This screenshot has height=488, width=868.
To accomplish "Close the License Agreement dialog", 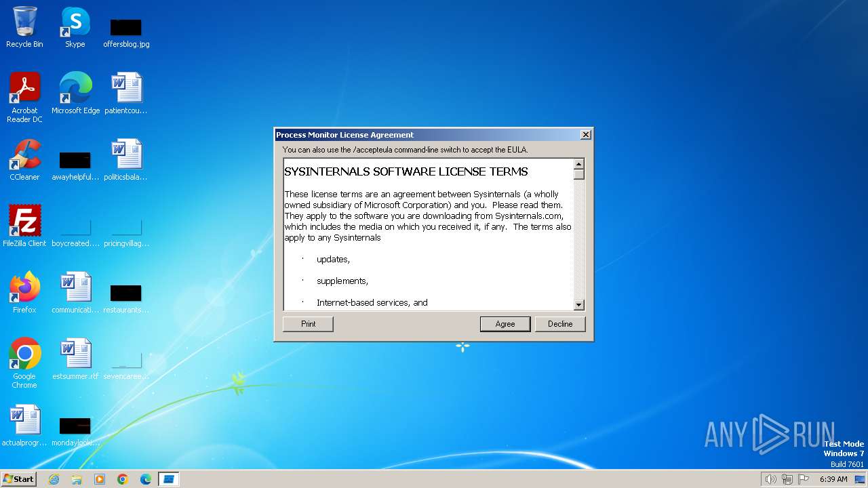I will pyautogui.click(x=586, y=135).
